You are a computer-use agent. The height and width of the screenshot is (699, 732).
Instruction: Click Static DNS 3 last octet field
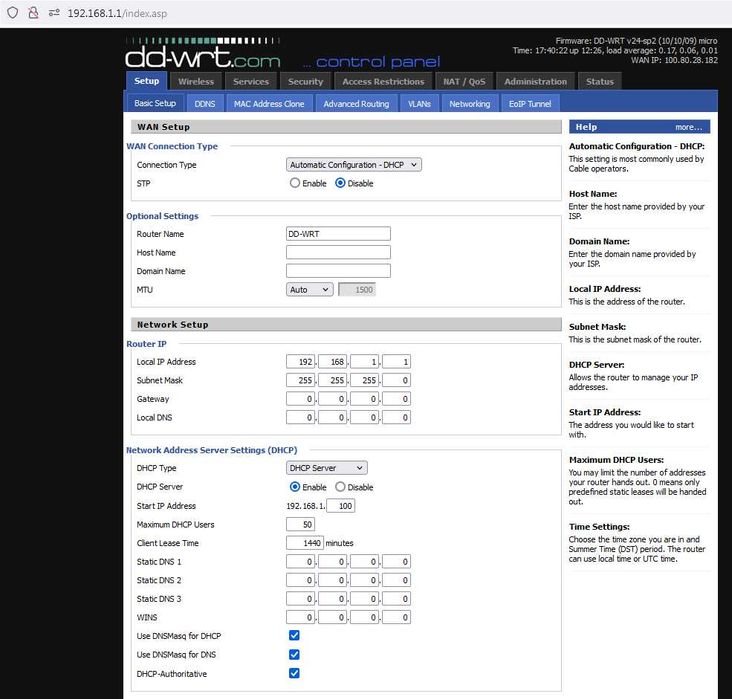396,599
